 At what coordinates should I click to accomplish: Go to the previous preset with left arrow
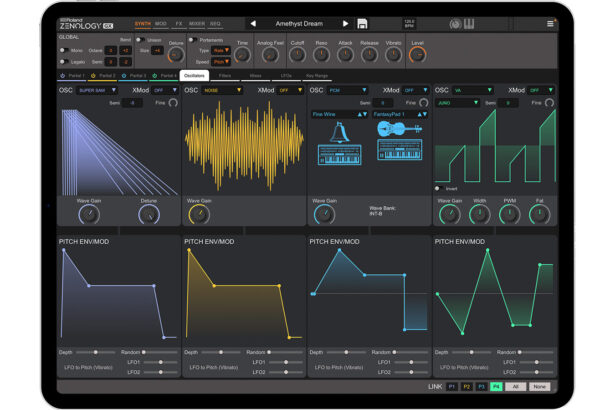(253, 24)
